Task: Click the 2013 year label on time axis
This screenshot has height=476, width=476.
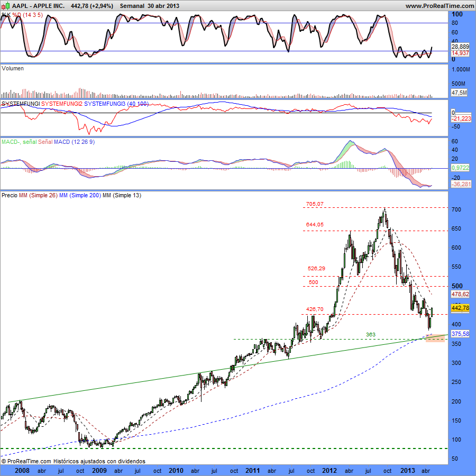Action: point(408,471)
